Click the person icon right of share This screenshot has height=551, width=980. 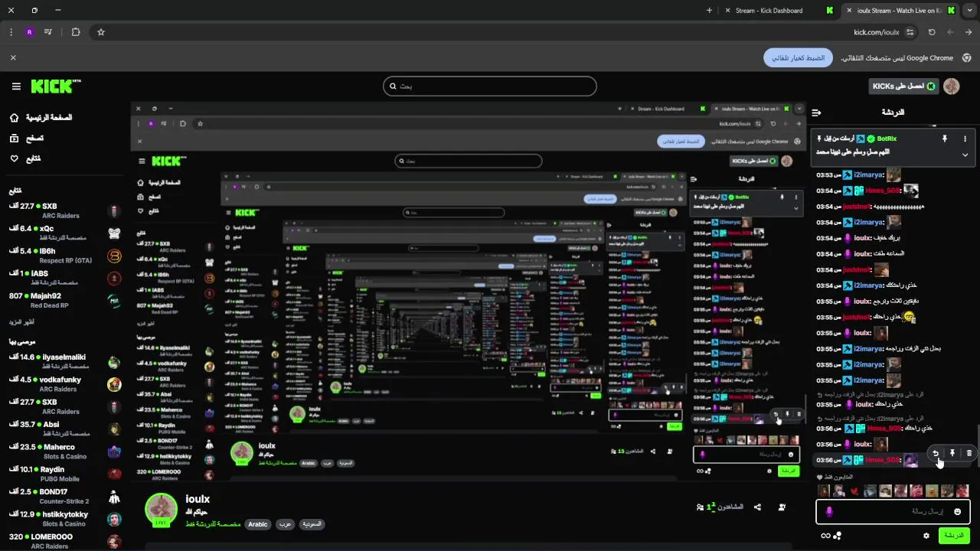(x=782, y=507)
